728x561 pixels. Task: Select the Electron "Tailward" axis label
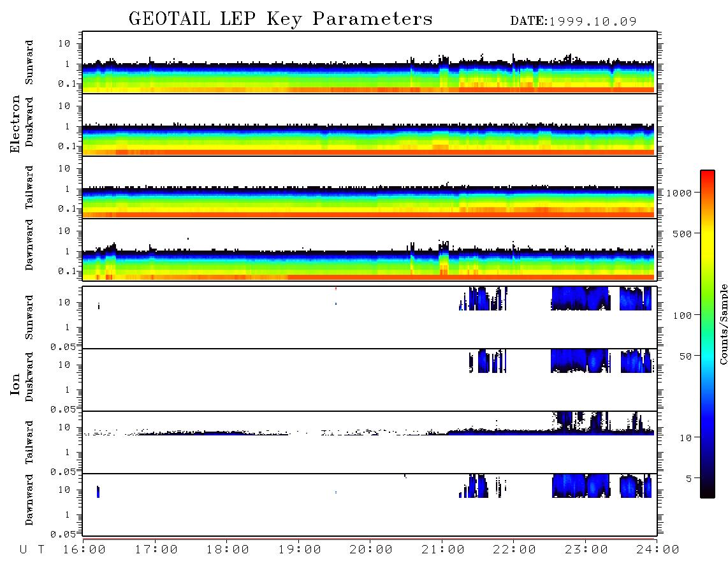[x=29, y=187]
